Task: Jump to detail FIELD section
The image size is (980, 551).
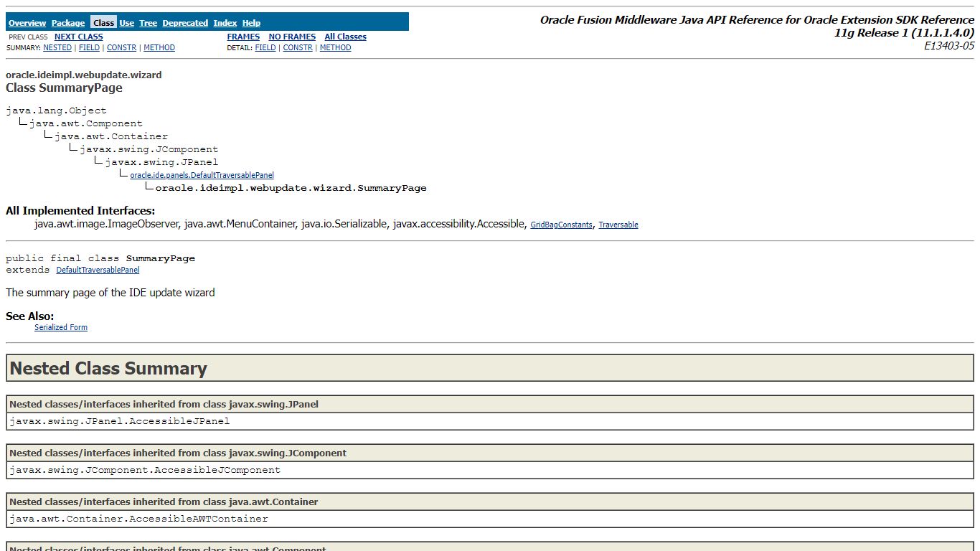Action: 265,47
